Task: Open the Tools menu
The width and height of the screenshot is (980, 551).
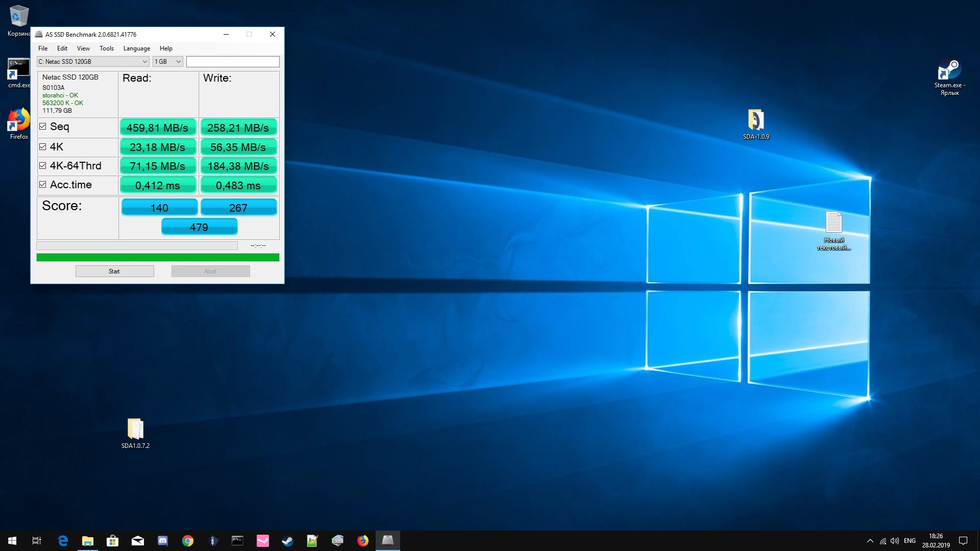Action: pyautogui.click(x=107, y=48)
